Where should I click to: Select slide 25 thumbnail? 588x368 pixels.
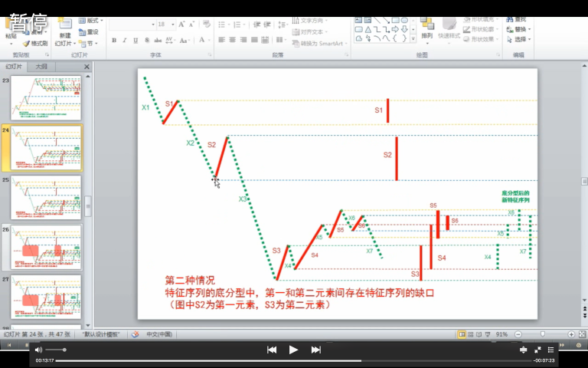(46, 198)
